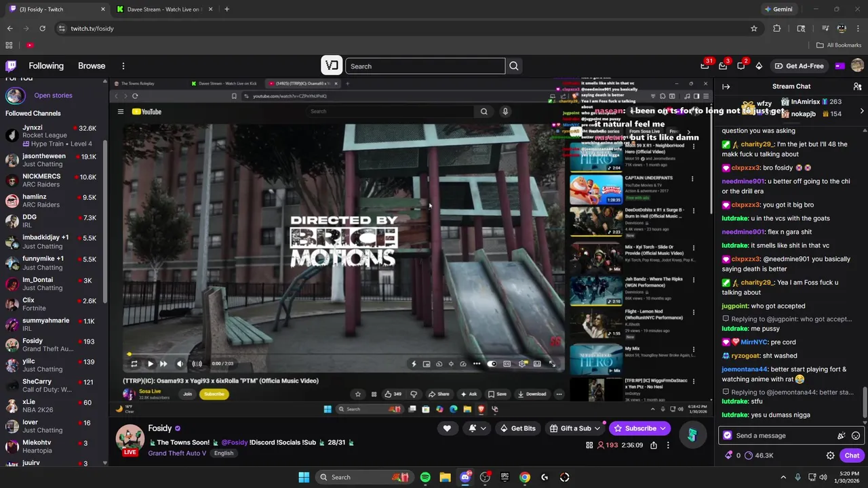
Task: Click the Get Bits button under stream
Action: (x=518, y=428)
